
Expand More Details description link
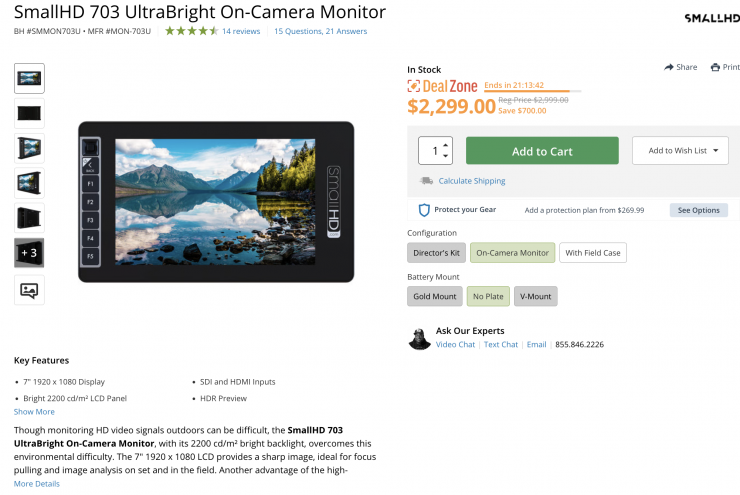click(x=37, y=484)
